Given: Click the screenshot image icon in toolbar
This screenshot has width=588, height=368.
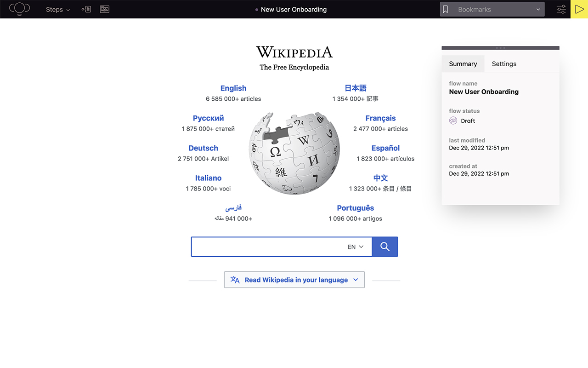Looking at the screenshot, I should 105,9.
